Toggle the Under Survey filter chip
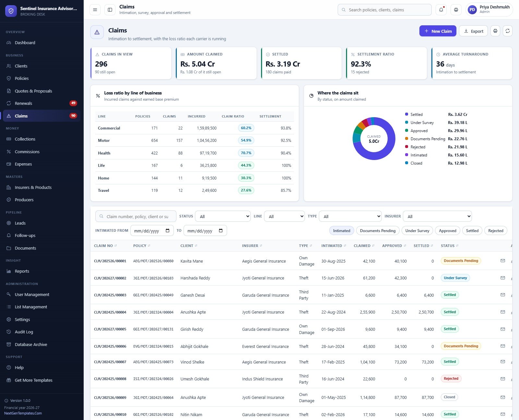 click(417, 231)
